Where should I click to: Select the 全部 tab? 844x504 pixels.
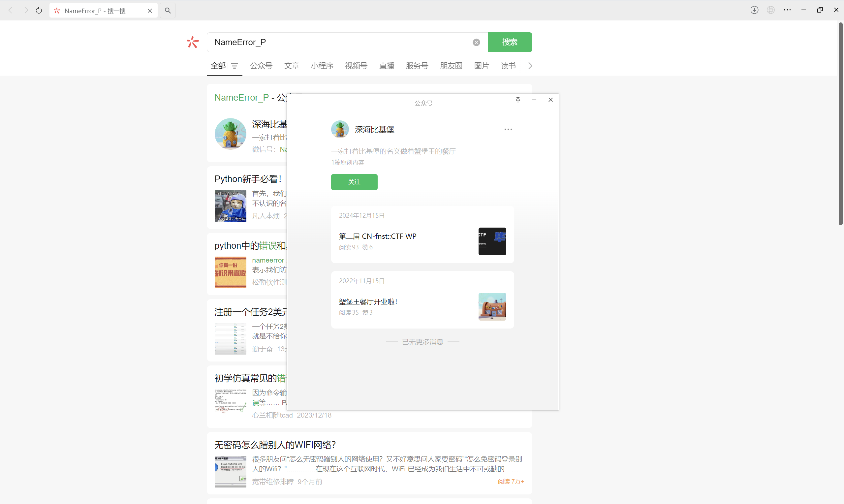pyautogui.click(x=218, y=66)
